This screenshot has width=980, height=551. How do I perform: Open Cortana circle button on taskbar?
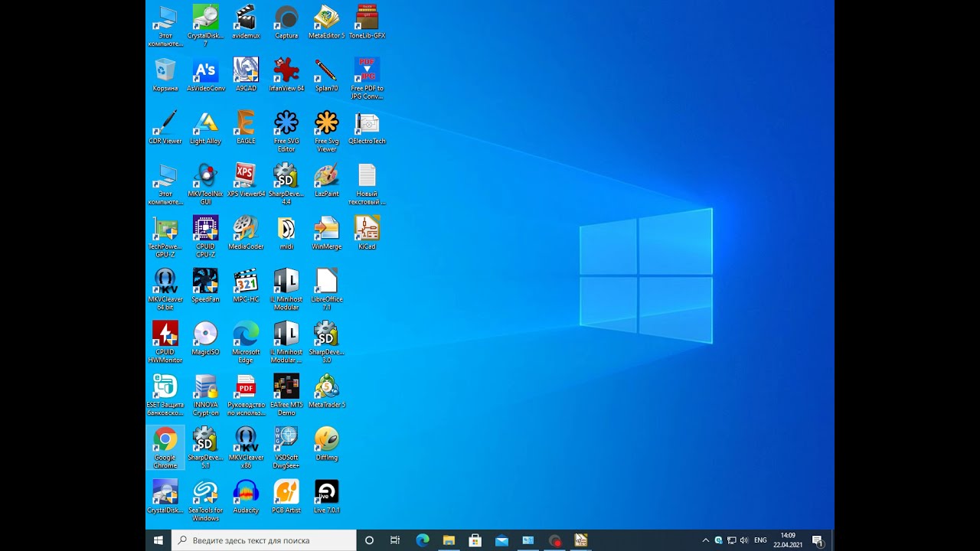[x=369, y=540]
